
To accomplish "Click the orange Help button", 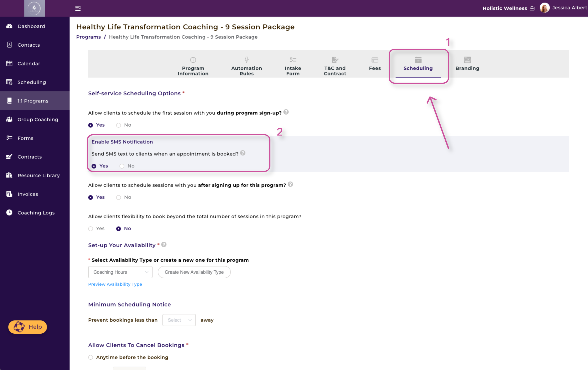I will [x=28, y=327].
